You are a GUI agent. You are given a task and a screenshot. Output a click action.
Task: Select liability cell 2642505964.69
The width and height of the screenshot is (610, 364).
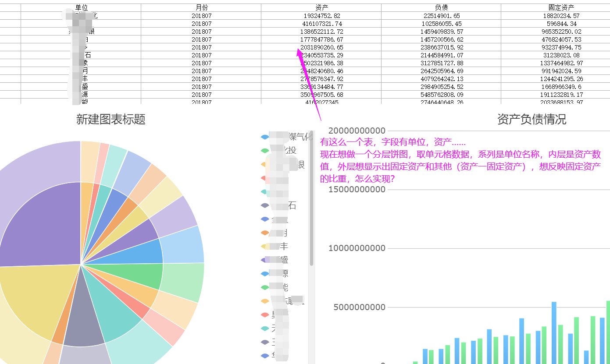coord(441,71)
